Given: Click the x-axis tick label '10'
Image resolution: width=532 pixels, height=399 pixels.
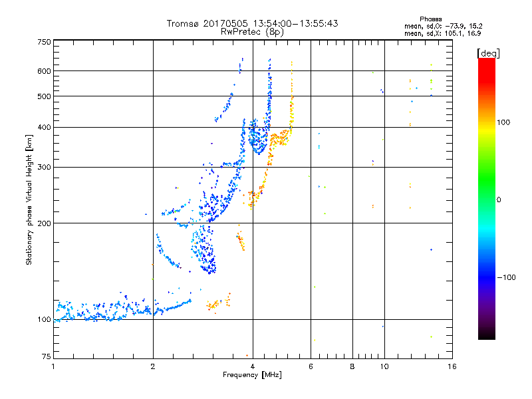Looking at the screenshot, I should point(384,366).
